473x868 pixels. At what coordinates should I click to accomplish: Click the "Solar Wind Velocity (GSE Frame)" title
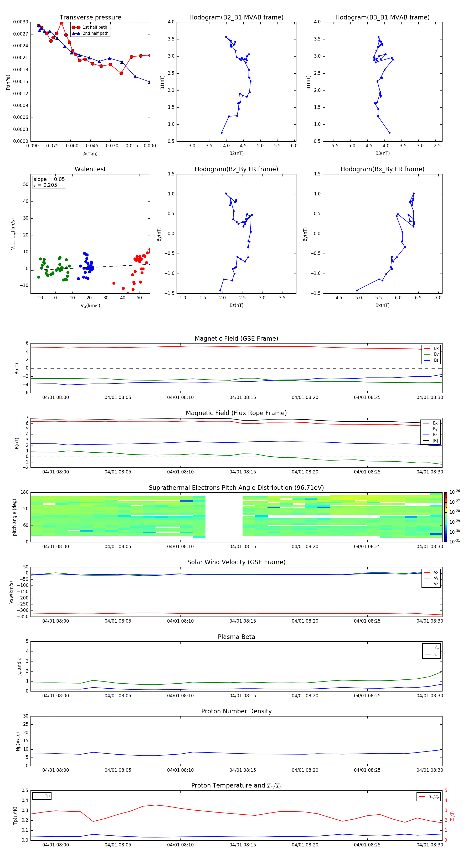tap(236, 562)
